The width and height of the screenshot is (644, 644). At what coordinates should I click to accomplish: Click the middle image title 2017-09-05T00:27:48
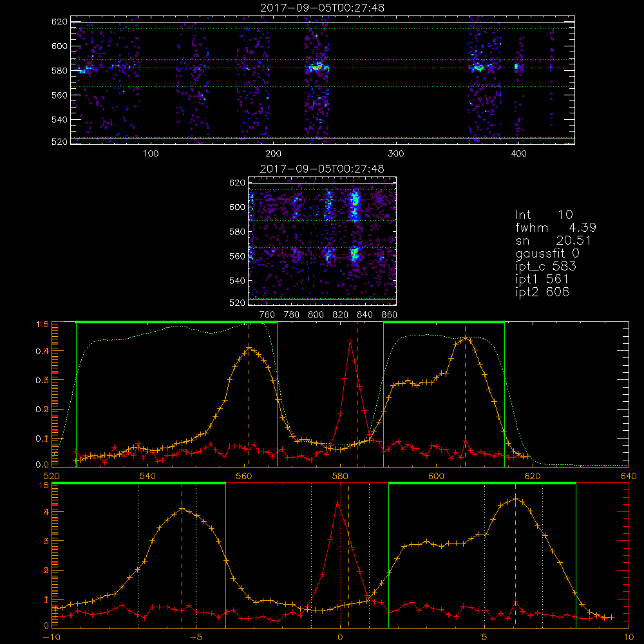[323, 169]
